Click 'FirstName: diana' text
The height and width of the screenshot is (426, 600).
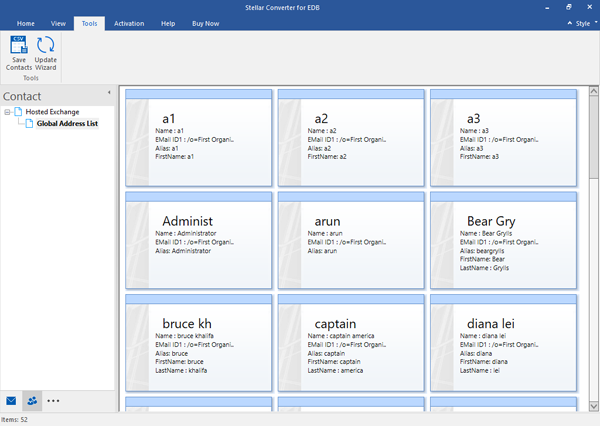point(484,362)
